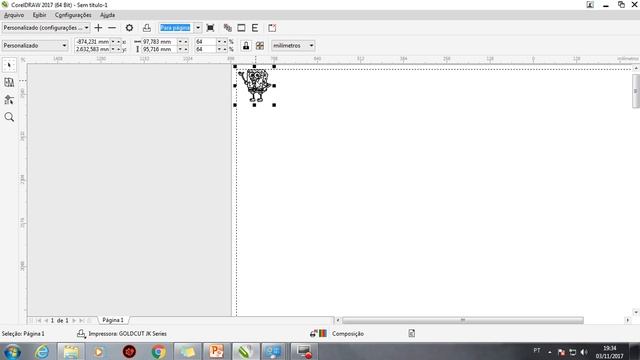Select the Zoom magnifier tool

pos(9,117)
